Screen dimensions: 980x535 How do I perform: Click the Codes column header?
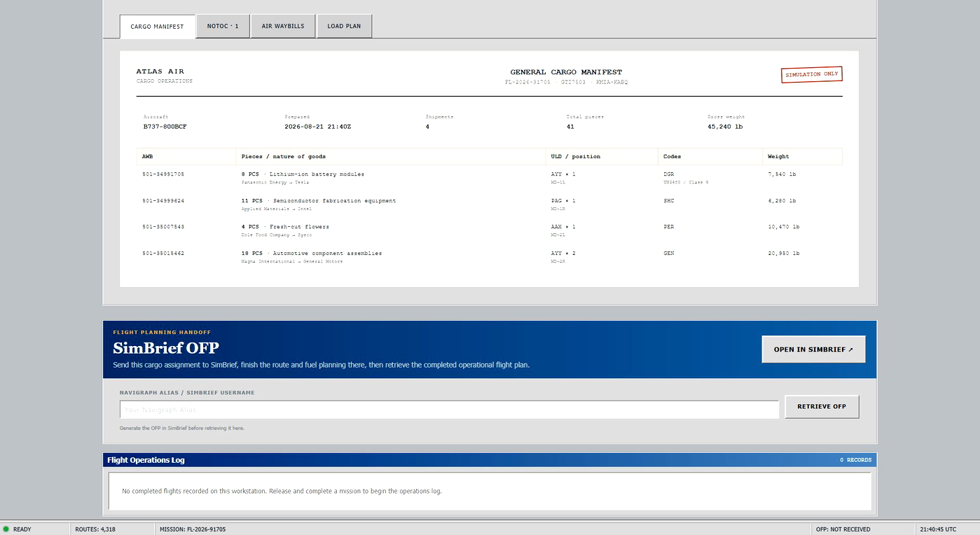710,157
